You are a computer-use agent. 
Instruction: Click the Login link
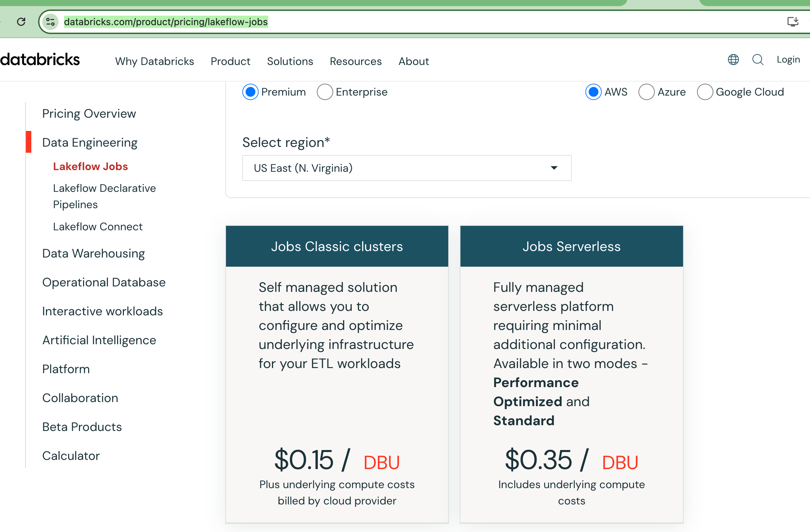[x=788, y=60]
